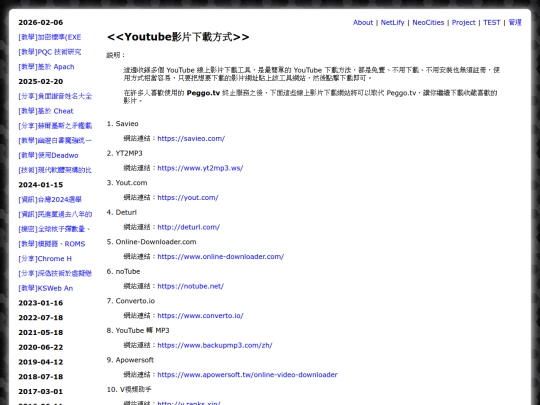Open sidebar article [教學]使用Deadwo

48,155
